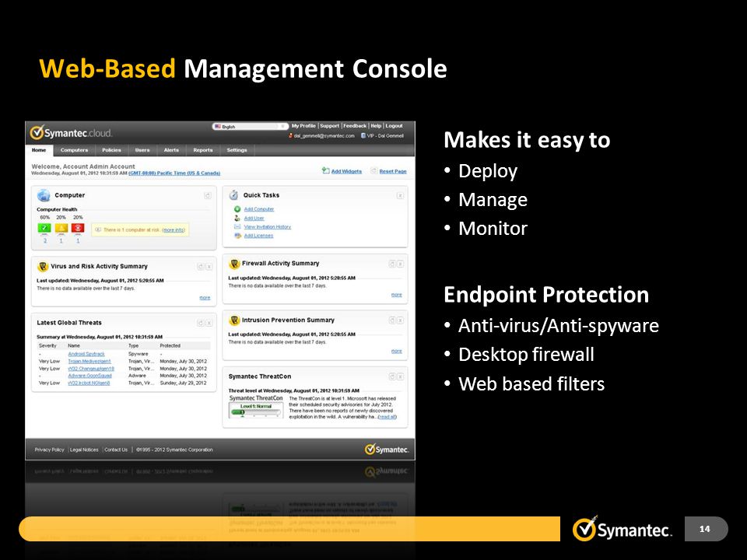Click the Support link in the header
This screenshot has height=560, width=747.
pyautogui.click(x=330, y=126)
